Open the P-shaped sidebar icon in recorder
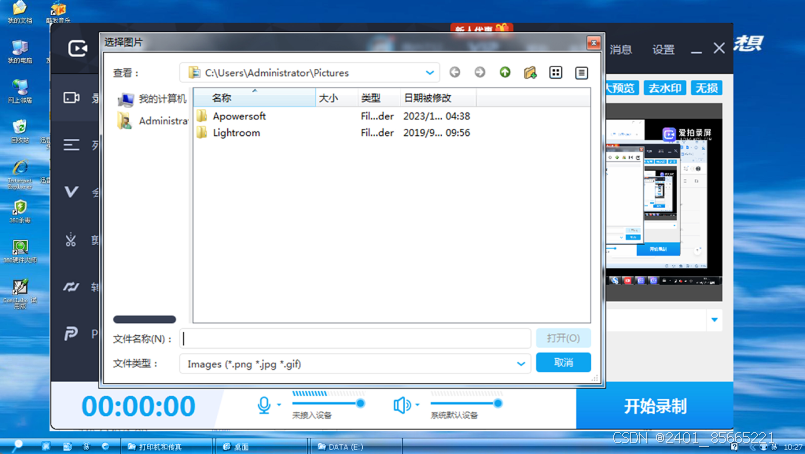This screenshot has width=805, height=454. pyautogui.click(x=71, y=334)
